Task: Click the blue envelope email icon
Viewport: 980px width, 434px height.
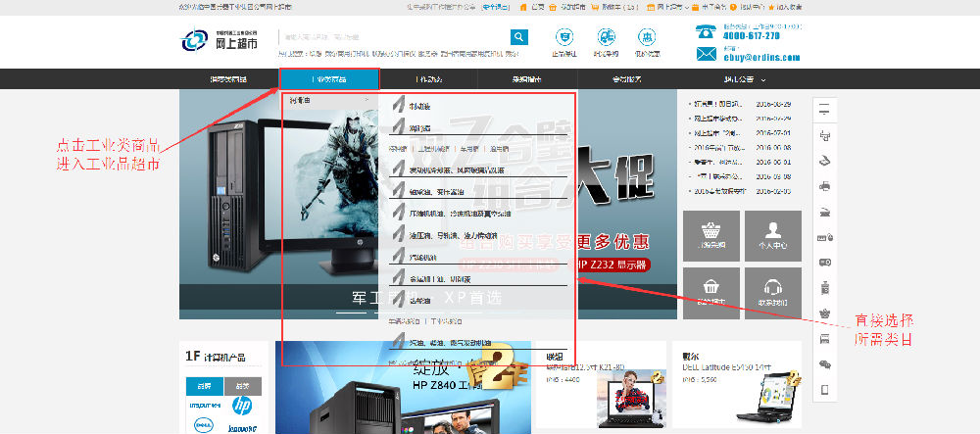Action: [707, 54]
